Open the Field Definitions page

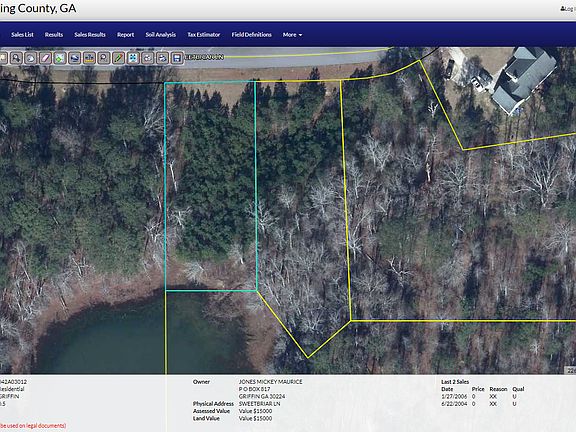pyautogui.click(x=252, y=35)
